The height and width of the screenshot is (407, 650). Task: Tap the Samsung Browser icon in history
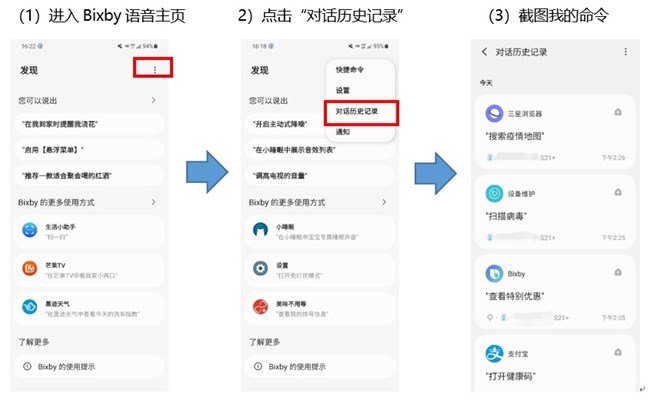click(494, 113)
